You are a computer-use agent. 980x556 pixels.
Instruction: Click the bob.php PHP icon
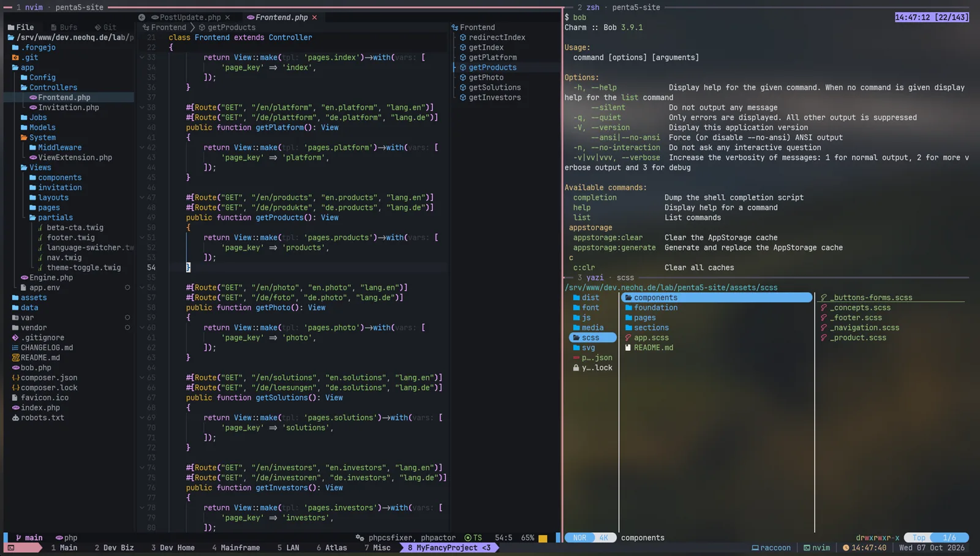(x=15, y=367)
